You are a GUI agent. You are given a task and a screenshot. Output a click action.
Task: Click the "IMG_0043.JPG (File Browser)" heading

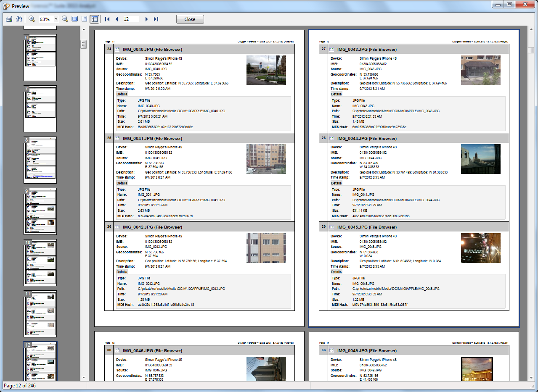coord(367,49)
